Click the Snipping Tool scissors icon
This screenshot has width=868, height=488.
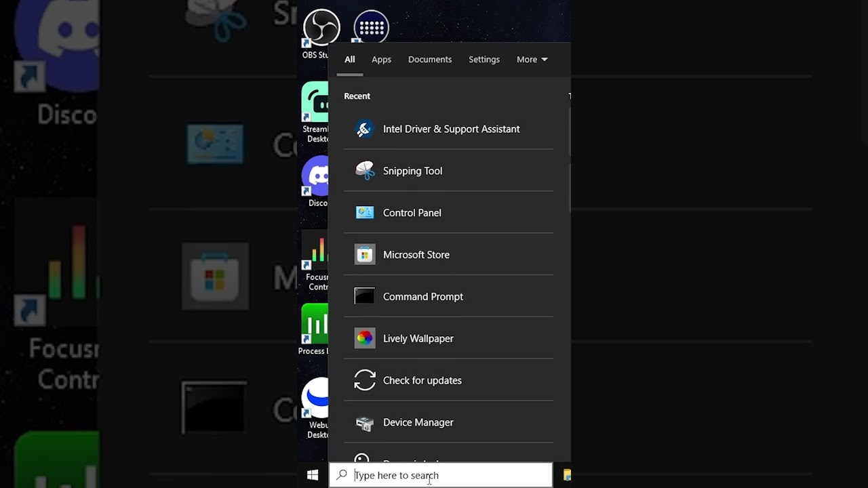click(x=365, y=171)
